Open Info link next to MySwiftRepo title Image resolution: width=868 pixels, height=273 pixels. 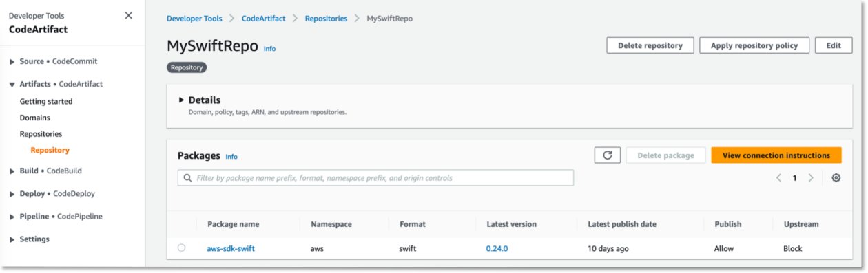click(x=269, y=49)
